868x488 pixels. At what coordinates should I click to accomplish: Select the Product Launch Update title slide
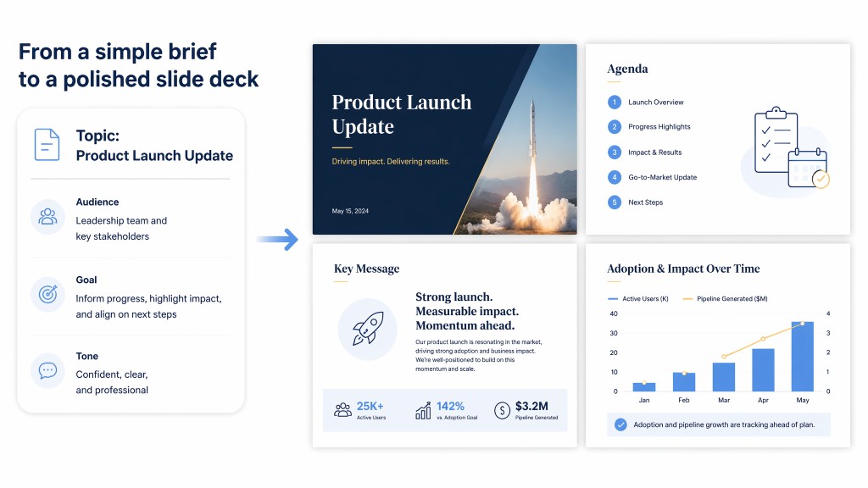444,140
